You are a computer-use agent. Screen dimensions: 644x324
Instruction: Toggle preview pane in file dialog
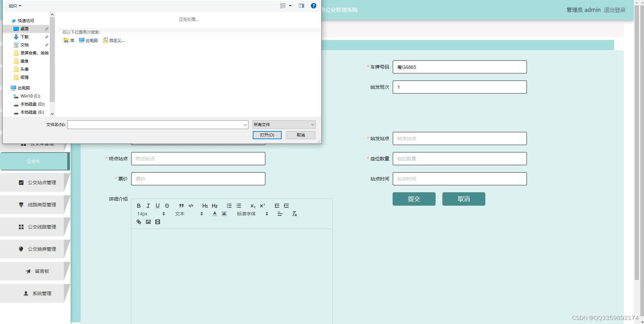click(x=301, y=6)
